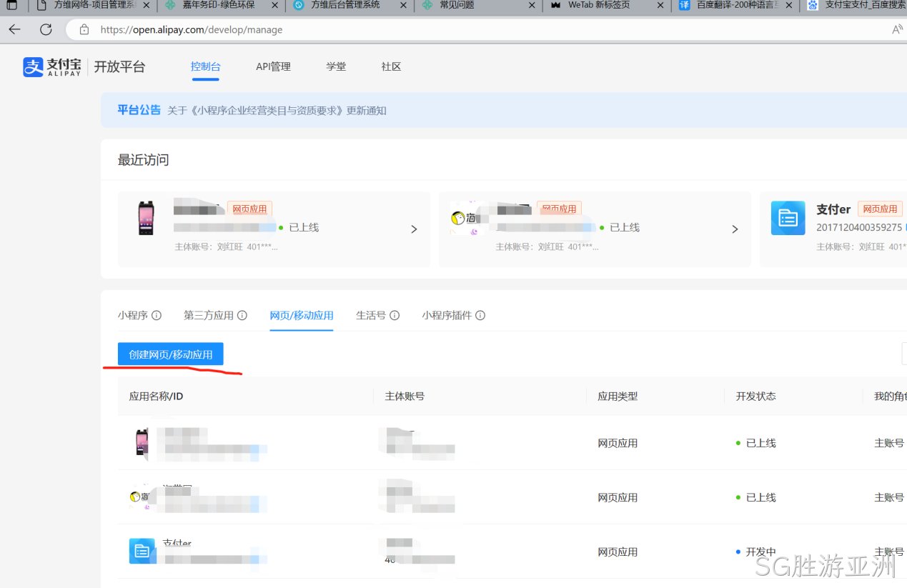Click 网页应用 tag on 支付er recent card
The image size is (907, 588).
[880, 209]
